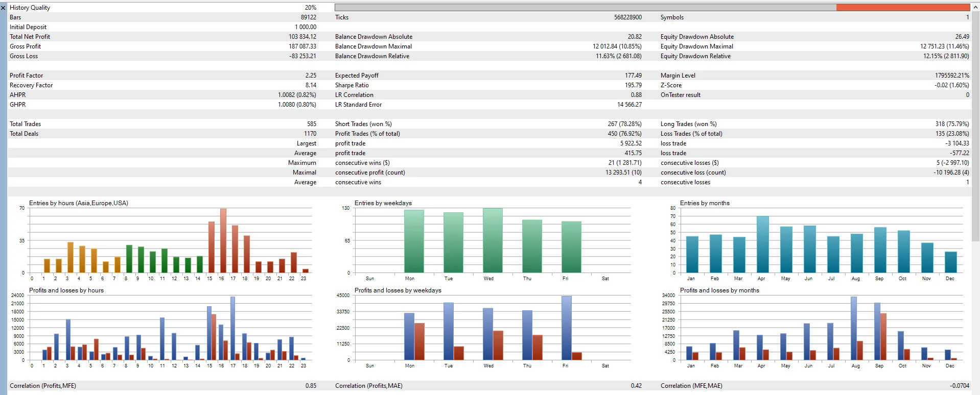
Task: Click the hour 17 profit bar in hours profits chart
Action: tap(232, 328)
